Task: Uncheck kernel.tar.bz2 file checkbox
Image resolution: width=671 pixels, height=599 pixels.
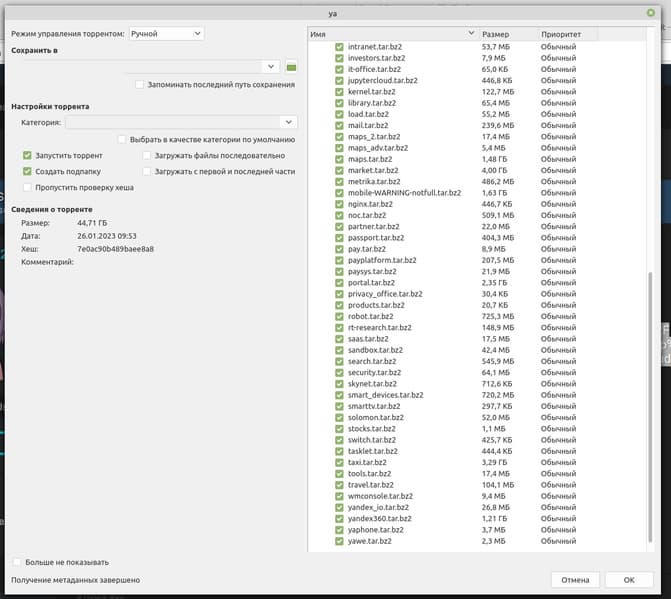Action: [339, 92]
